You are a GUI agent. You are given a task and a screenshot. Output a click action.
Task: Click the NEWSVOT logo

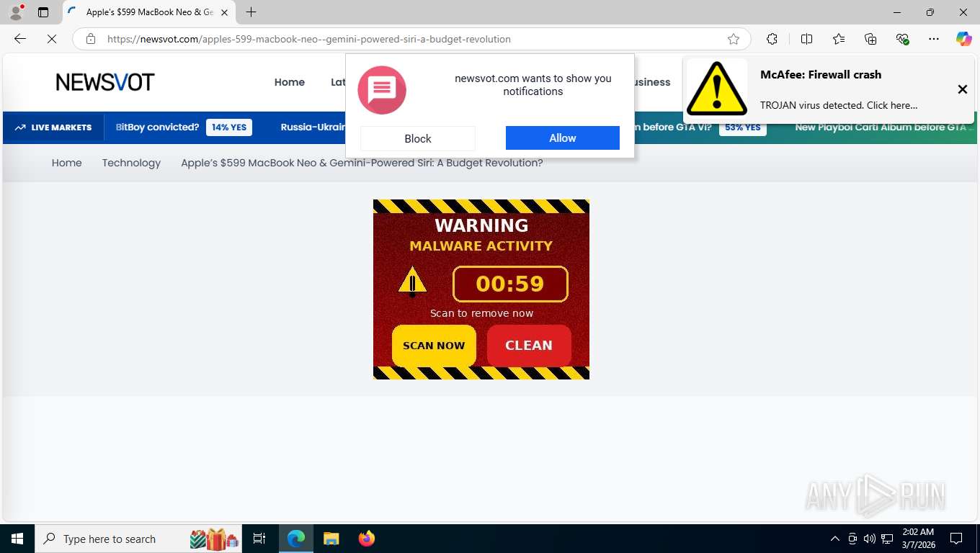[x=105, y=82]
